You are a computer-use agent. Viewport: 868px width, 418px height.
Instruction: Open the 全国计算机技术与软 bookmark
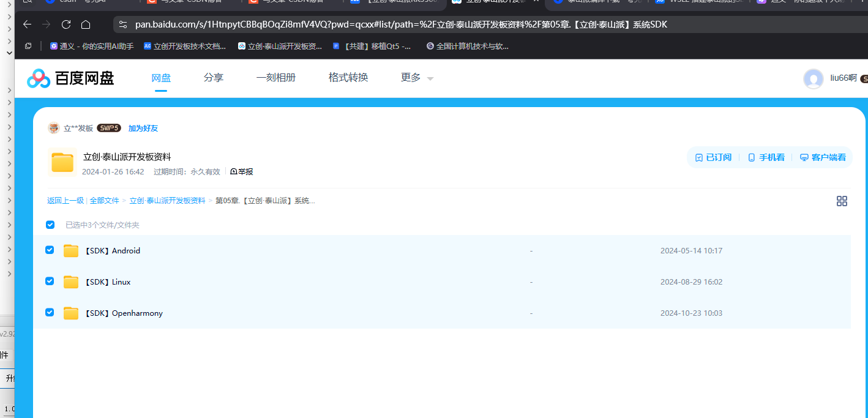tap(468, 46)
